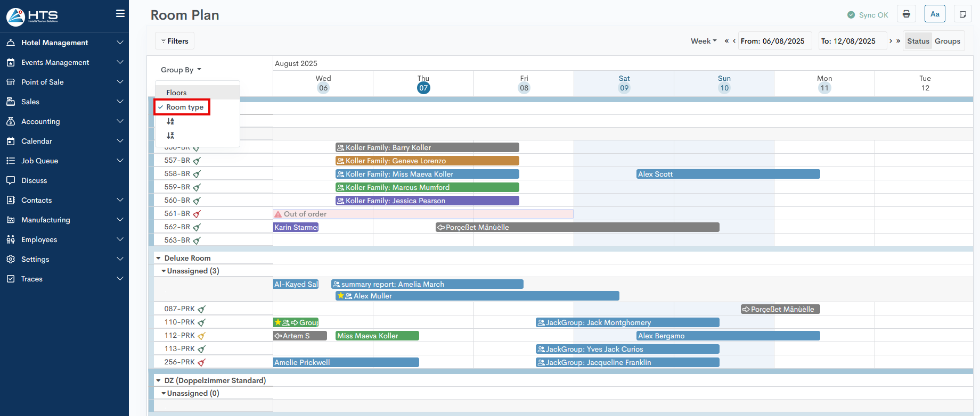Switch the view toggle to Status
The image size is (980, 416).
click(918, 41)
